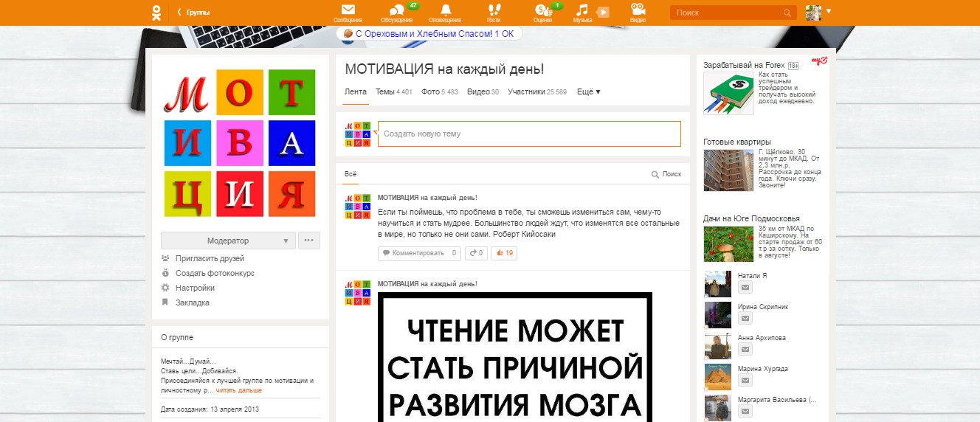The image size is (980, 422).
Task: Click Пригласить друзей
Action: (210, 258)
